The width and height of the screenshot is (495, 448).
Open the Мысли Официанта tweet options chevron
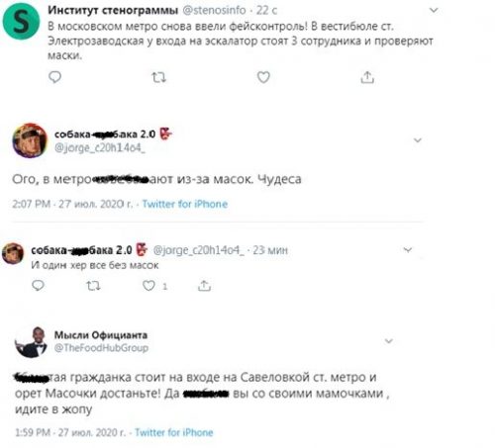[389, 341]
